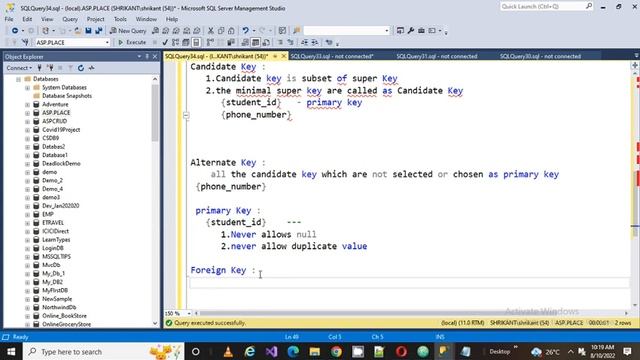Click the Disconnect plug icon in Object Explorer

(x=50, y=68)
